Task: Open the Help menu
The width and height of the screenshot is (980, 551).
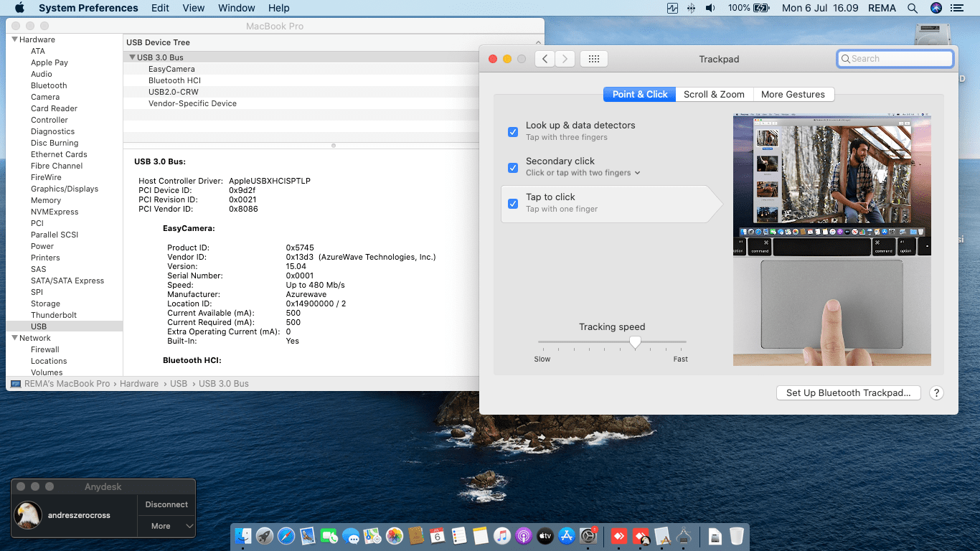Action: coord(279,8)
